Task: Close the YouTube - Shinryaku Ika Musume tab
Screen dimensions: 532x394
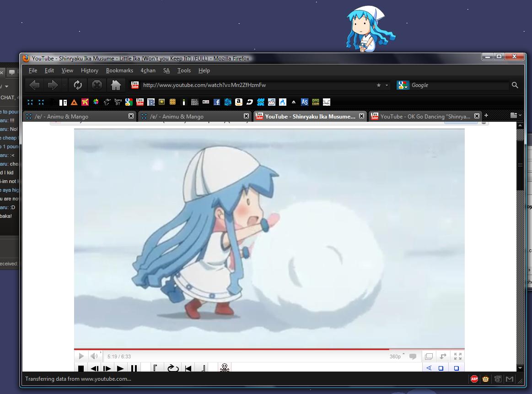Action: point(362,116)
